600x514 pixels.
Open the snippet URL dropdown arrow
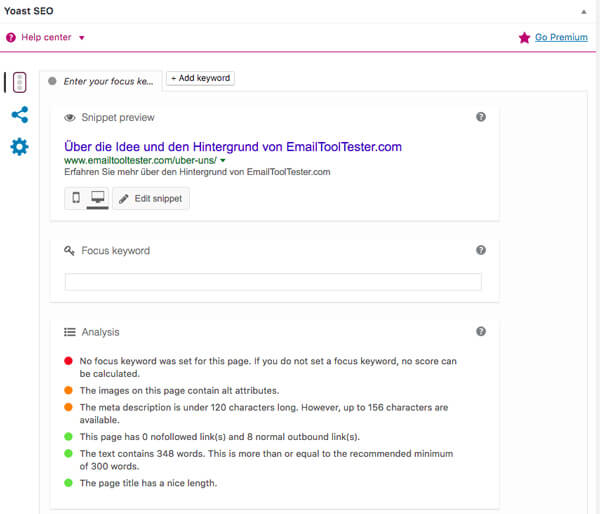[223, 160]
